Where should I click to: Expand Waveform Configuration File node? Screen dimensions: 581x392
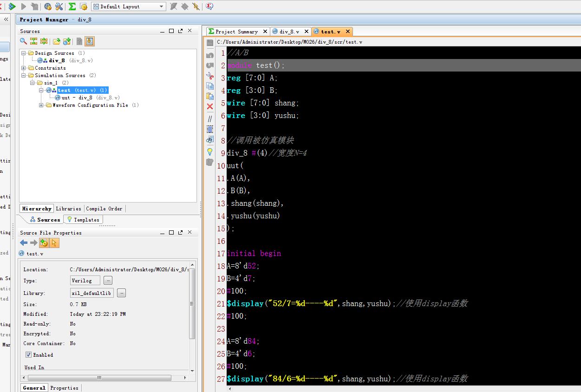(x=41, y=105)
